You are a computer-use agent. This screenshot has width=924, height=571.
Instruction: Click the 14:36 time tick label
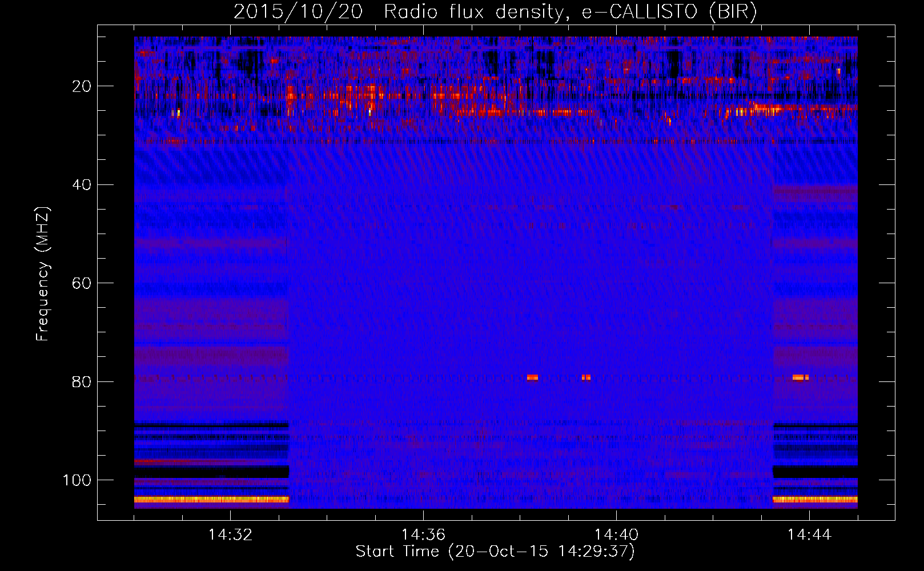[423, 535]
